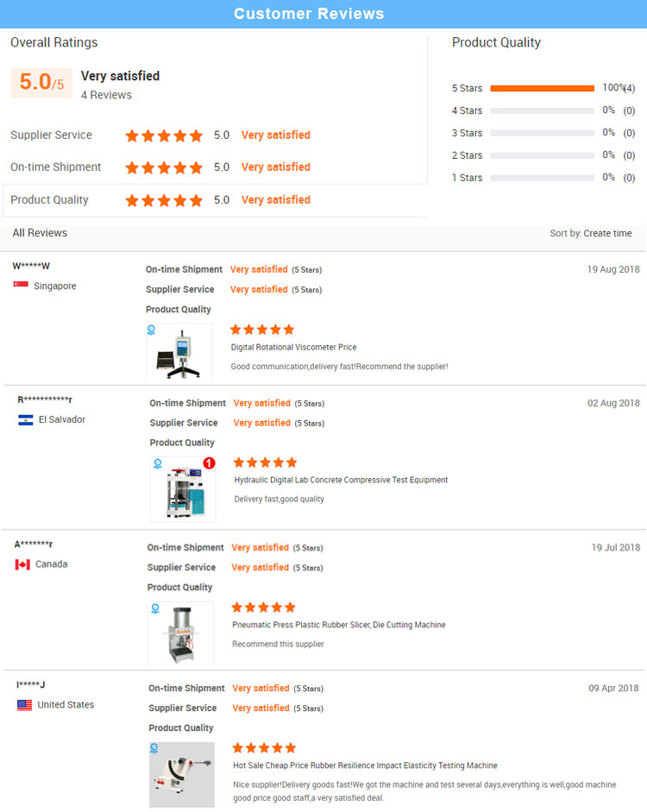Select the All Reviews tab
This screenshot has height=812, width=647.
[40, 233]
